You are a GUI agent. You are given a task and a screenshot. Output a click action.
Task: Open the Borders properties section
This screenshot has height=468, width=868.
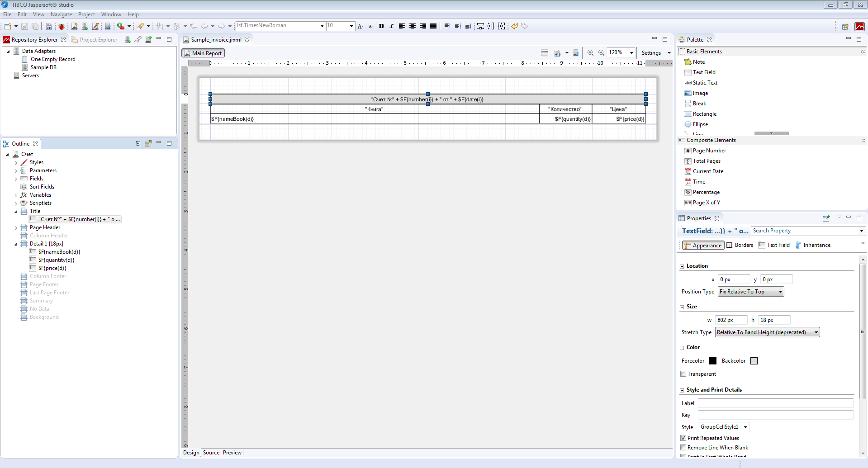740,245
